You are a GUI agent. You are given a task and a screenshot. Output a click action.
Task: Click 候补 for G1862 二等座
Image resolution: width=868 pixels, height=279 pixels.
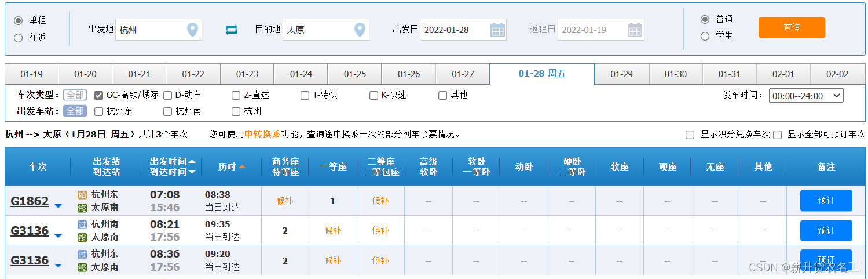pyautogui.click(x=380, y=201)
